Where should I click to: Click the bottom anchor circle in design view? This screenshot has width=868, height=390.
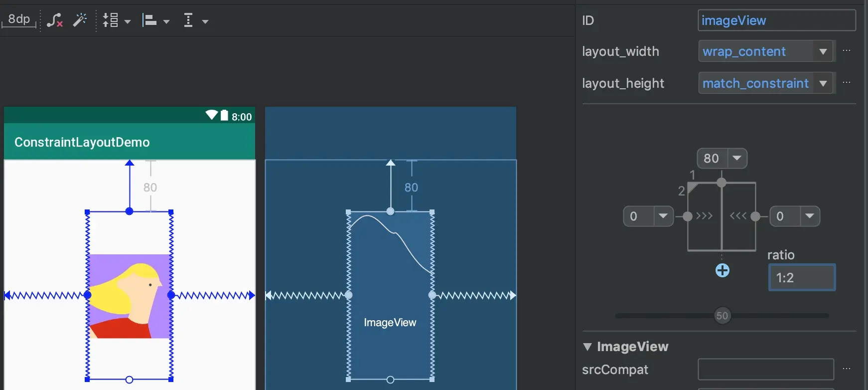tap(129, 380)
